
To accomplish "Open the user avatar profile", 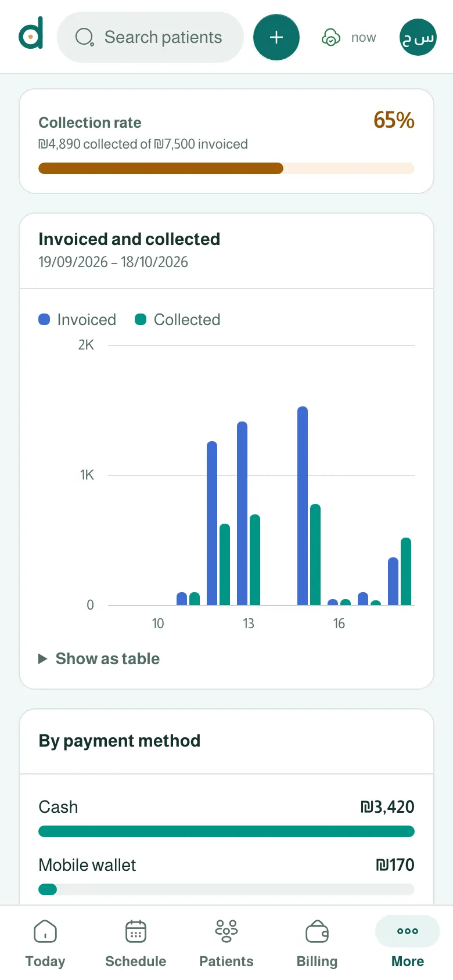I will click(x=418, y=37).
